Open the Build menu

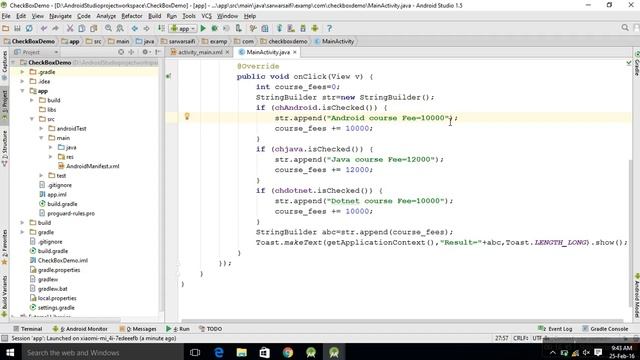[x=154, y=16]
